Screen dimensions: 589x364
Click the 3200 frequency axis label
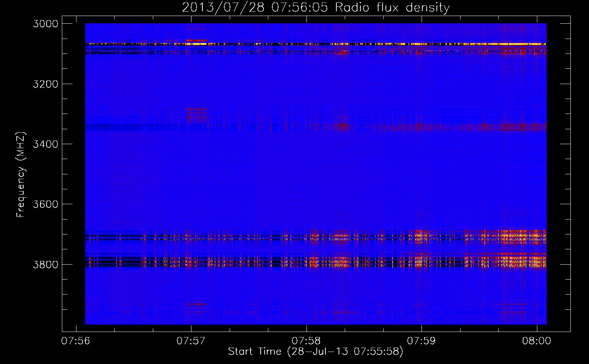[x=46, y=84]
